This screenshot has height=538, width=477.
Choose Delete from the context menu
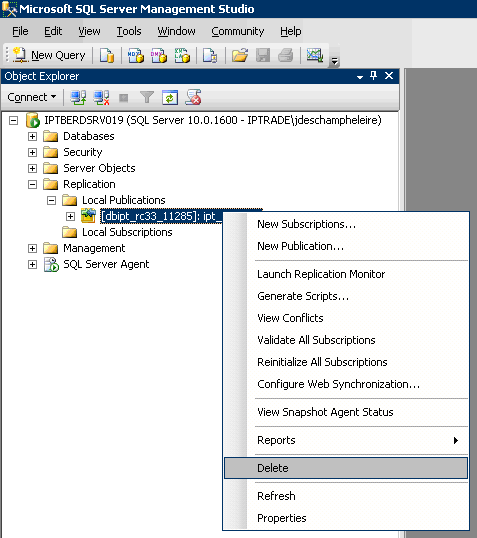(346, 468)
